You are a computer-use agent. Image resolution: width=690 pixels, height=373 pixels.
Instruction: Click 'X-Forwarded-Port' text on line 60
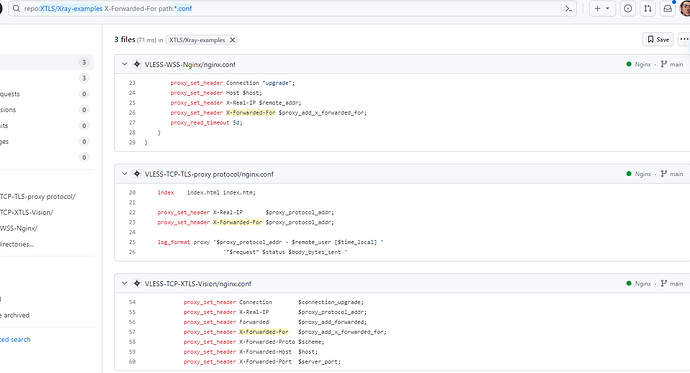pyautogui.click(x=265, y=362)
